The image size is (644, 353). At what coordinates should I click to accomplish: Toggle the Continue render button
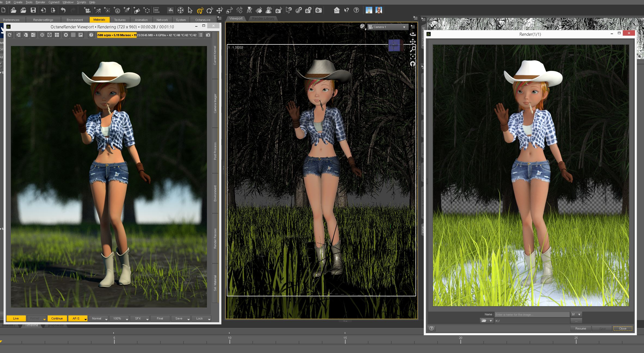coord(57,318)
